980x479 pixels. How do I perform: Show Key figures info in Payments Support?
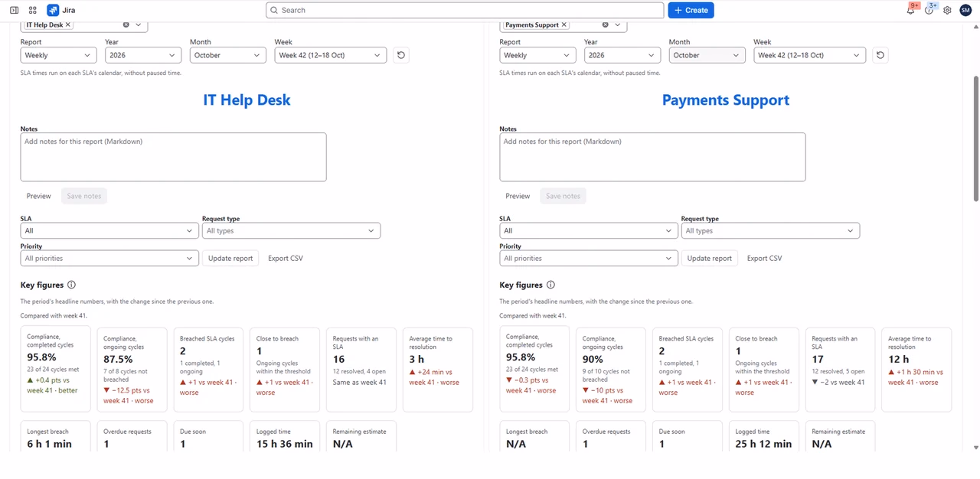click(550, 285)
